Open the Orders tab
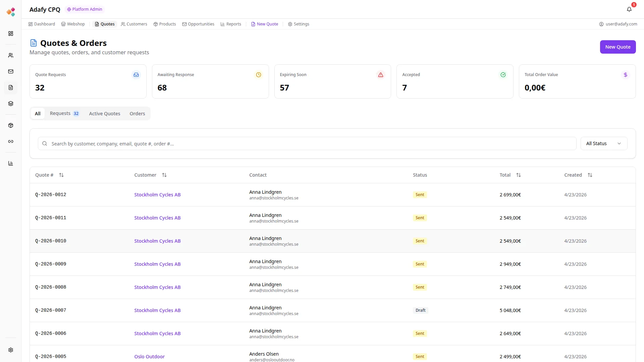The width and height of the screenshot is (644, 362). (137, 114)
